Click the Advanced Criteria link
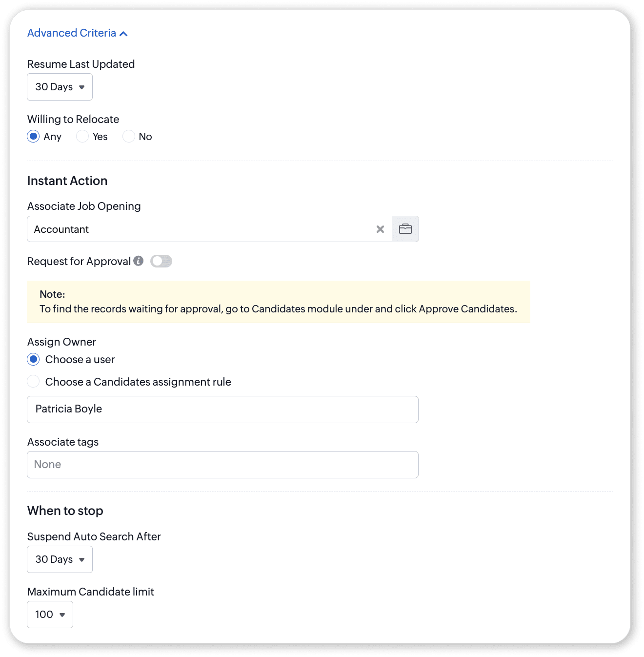 click(x=72, y=33)
